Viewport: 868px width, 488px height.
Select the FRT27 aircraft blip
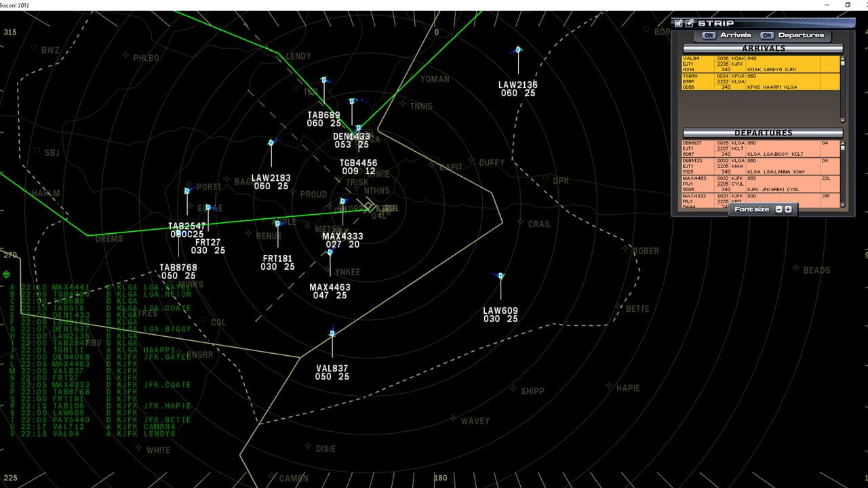click(208, 208)
